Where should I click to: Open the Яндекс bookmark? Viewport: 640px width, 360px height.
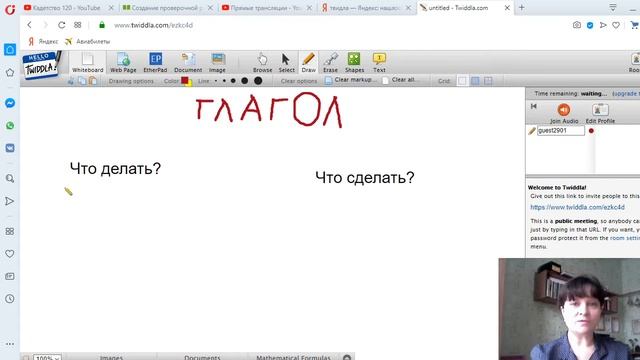43,42
